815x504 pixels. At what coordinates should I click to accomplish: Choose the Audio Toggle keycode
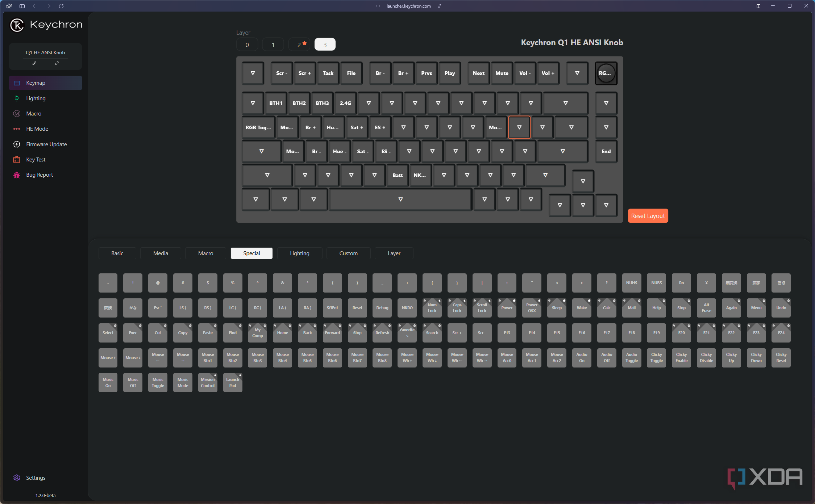pyautogui.click(x=631, y=358)
